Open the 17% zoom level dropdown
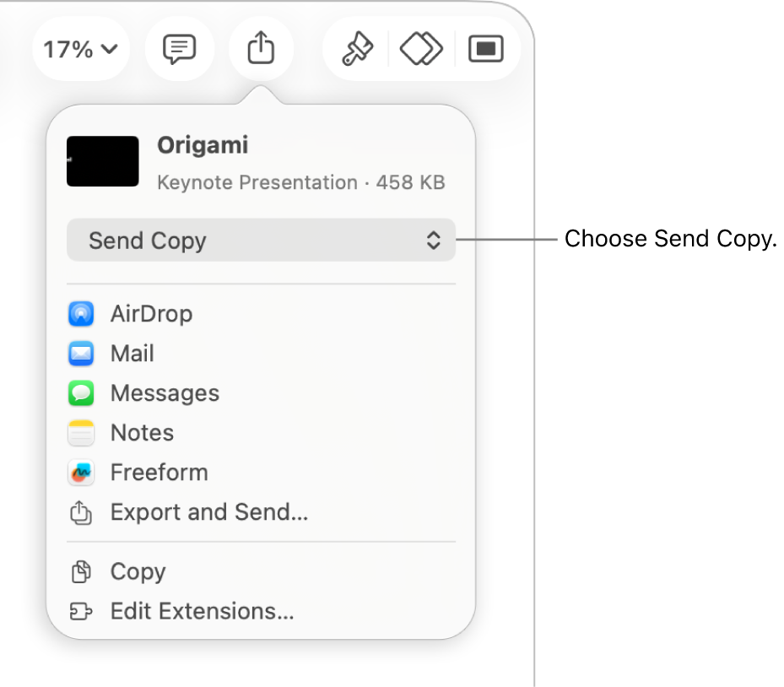The image size is (784, 687). point(80,48)
